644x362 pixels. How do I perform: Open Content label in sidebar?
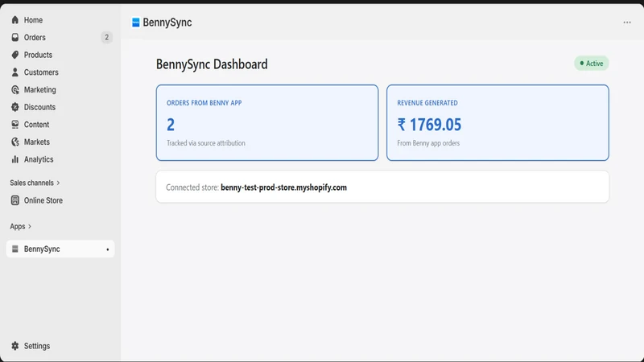[36, 125]
